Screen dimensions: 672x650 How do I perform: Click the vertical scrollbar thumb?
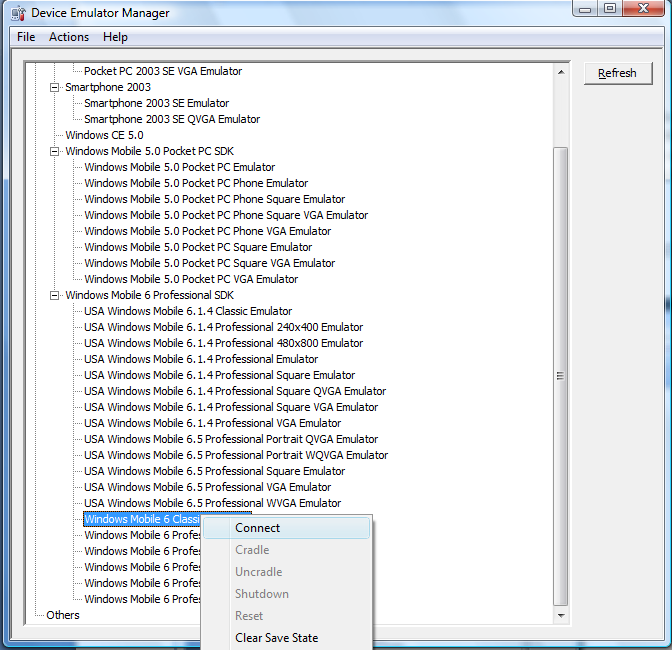[x=560, y=376]
